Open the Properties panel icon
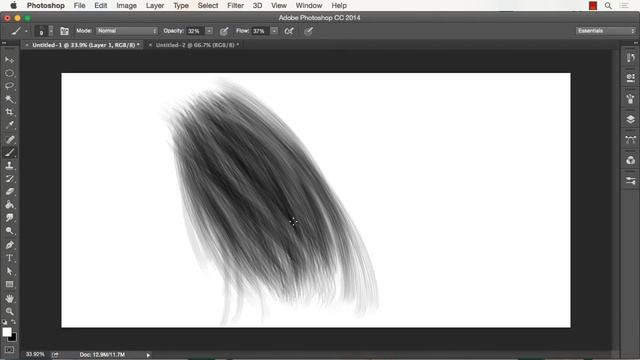Viewport: 640px width, 360px height. click(630, 78)
